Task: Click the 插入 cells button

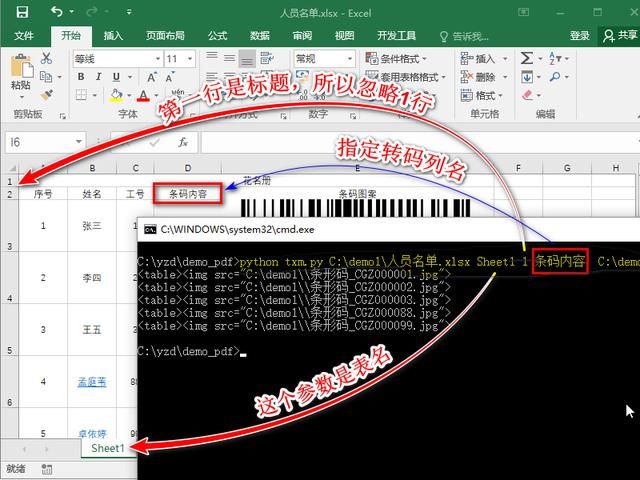Action: click(x=478, y=59)
